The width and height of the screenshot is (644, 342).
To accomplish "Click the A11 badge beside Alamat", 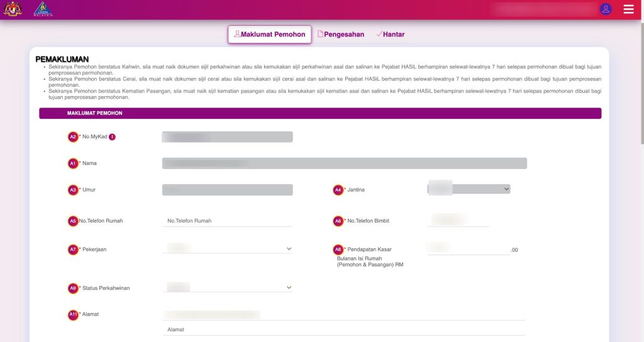I will [73, 314].
